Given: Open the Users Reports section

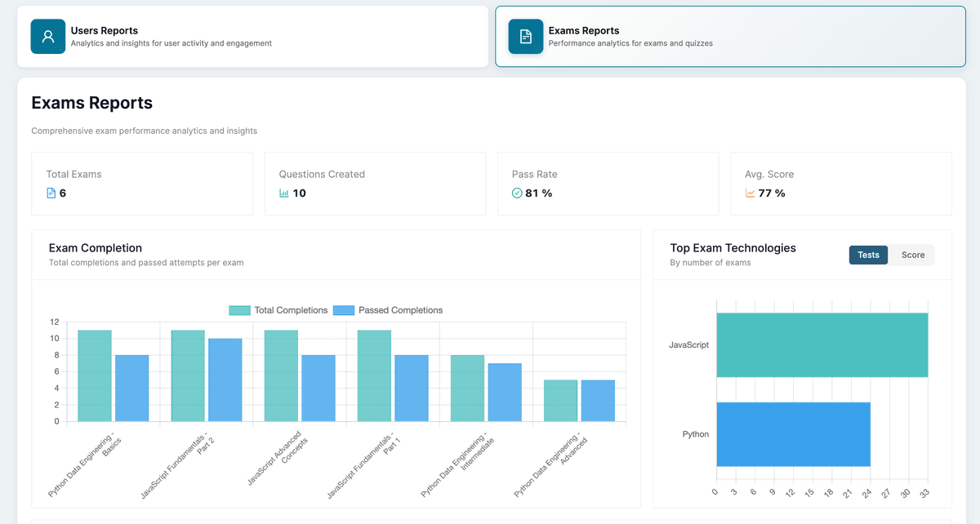Looking at the screenshot, I should click(x=253, y=36).
